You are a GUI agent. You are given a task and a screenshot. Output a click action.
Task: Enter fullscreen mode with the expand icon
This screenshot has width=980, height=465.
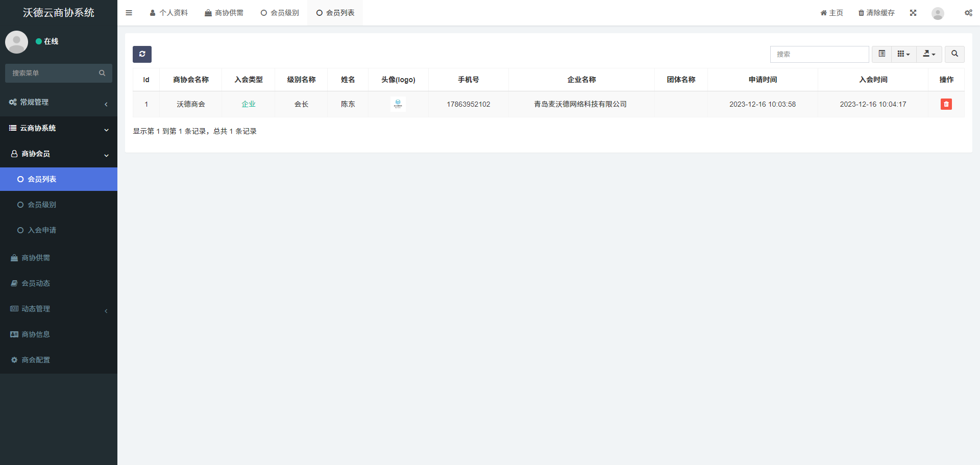pos(913,13)
